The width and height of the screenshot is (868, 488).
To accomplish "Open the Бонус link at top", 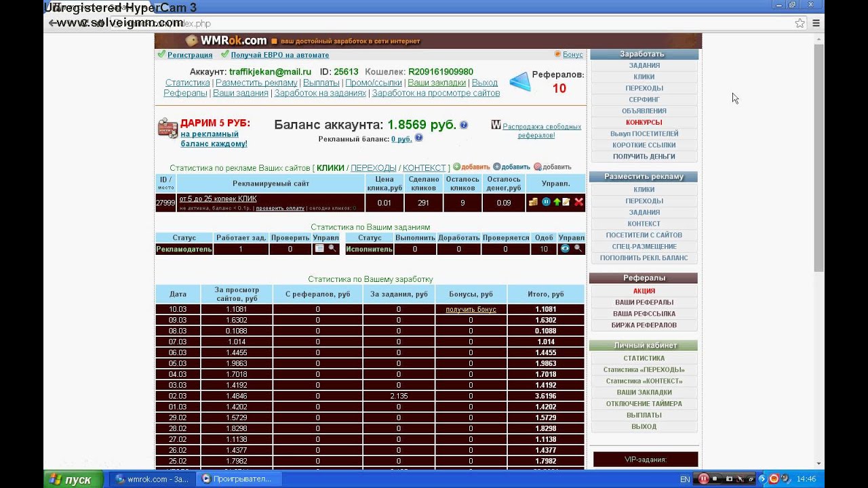I will coord(573,54).
